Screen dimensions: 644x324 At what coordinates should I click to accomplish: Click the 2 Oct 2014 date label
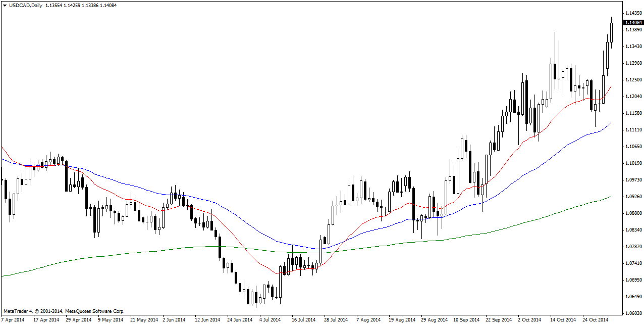[530, 320]
